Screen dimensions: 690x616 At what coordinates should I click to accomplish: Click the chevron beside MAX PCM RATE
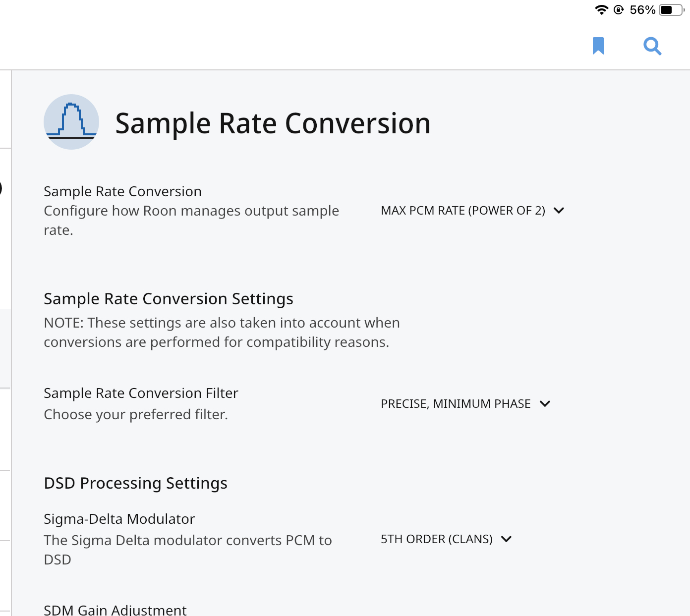point(559,211)
